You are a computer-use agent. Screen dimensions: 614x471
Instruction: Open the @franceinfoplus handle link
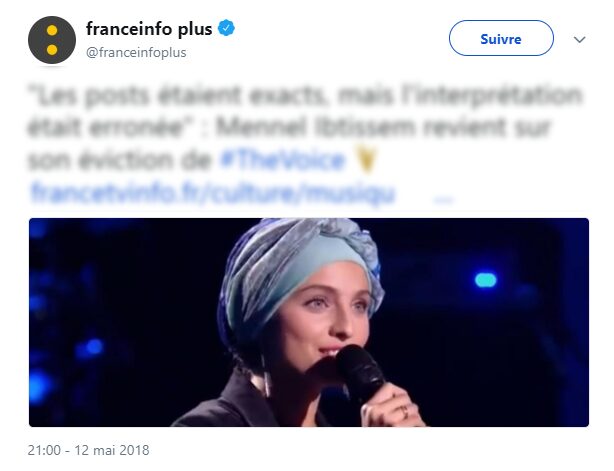[136, 52]
